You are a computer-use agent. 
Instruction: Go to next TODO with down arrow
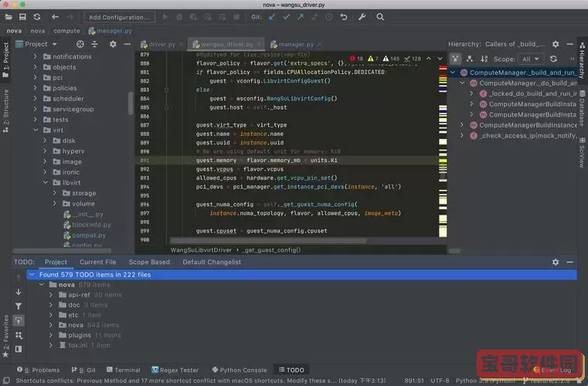19,292
